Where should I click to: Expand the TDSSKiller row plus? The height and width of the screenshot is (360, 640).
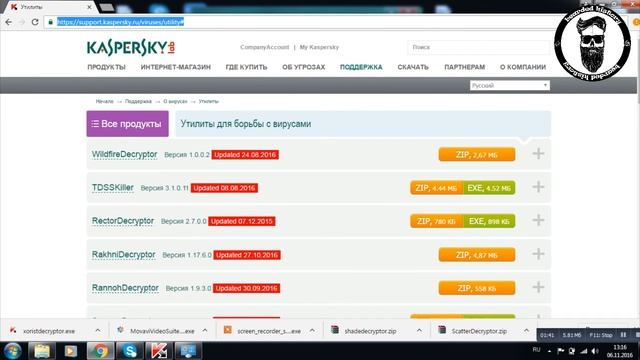pyautogui.click(x=538, y=187)
